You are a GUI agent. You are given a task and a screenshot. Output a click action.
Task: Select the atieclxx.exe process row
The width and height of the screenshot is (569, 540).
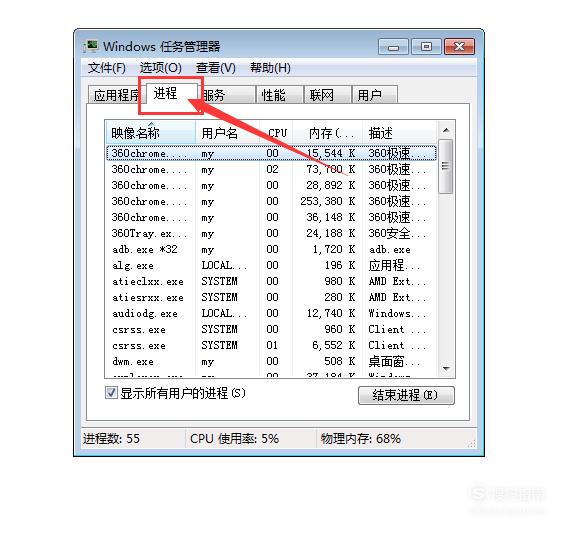[x=271, y=281]
